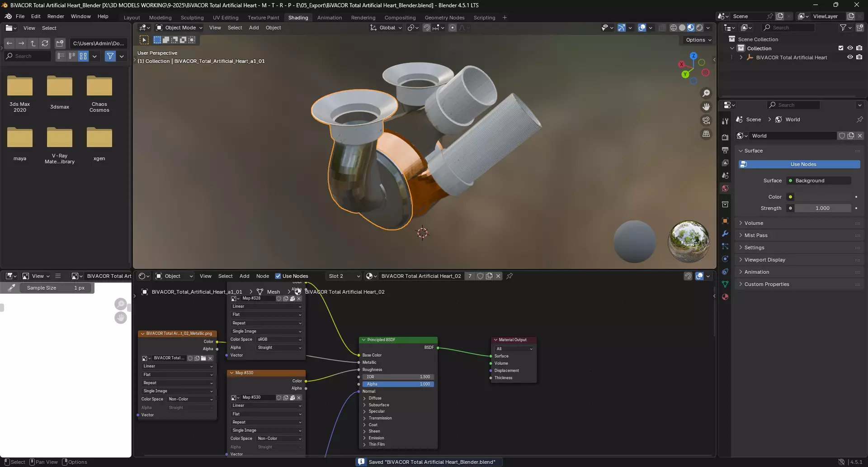Image resolution: width=868 pixels, height=467 pixels.
Task: Refresh the file browser list
Action: [45, 43]
